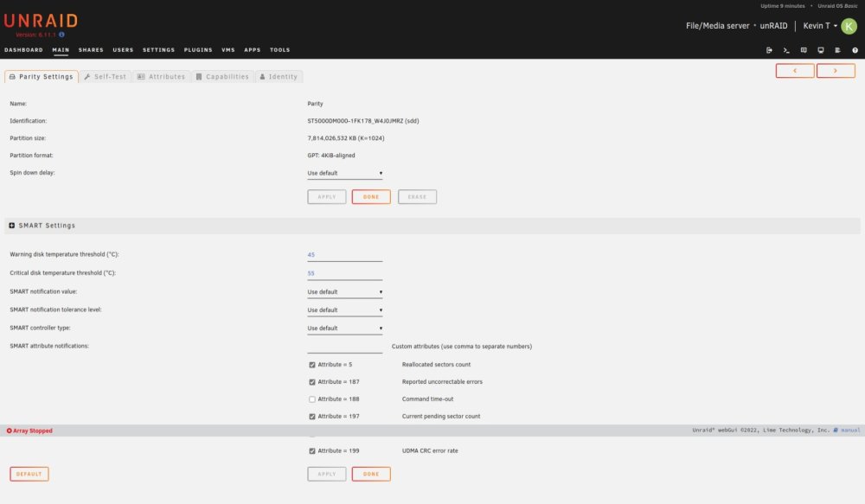Image resolution: width=865 pixels, height=504 pixels.
Task: Open SMART notification value dropdown
Action: coord(345,291)
